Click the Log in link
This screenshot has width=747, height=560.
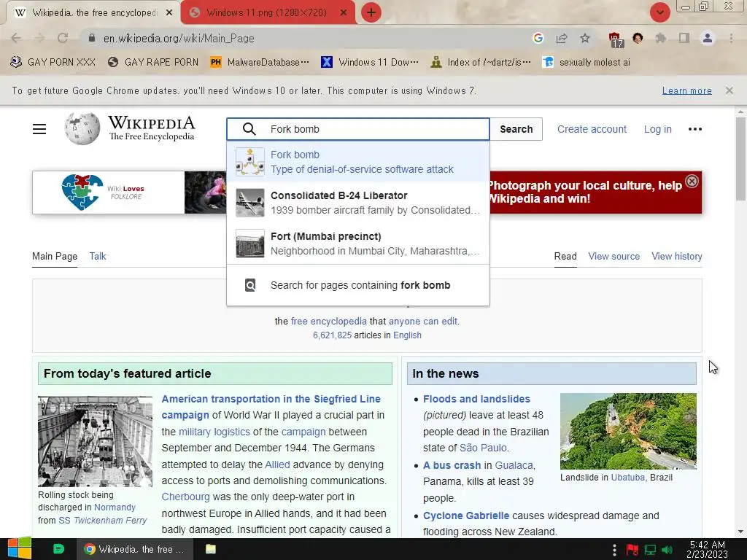point(657,129)
